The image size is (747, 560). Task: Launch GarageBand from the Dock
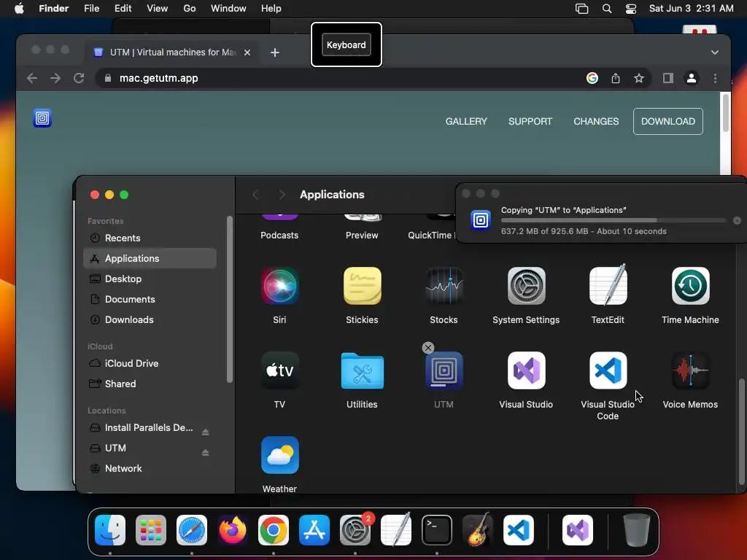click(x=478, y=530)
